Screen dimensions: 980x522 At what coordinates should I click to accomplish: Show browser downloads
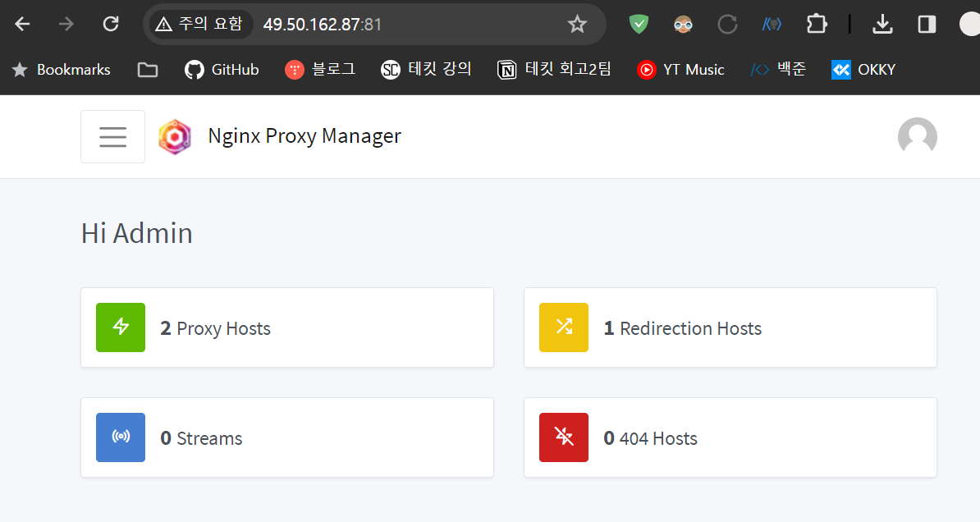coord(882,25)
